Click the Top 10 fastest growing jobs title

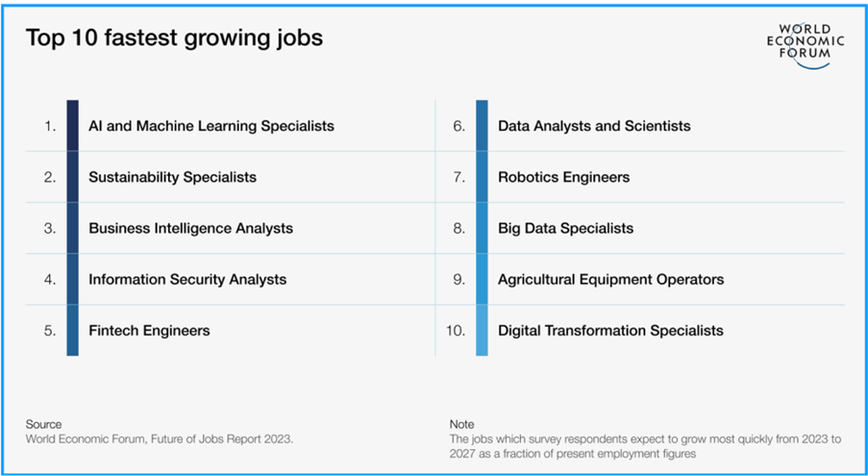(174, 38)
